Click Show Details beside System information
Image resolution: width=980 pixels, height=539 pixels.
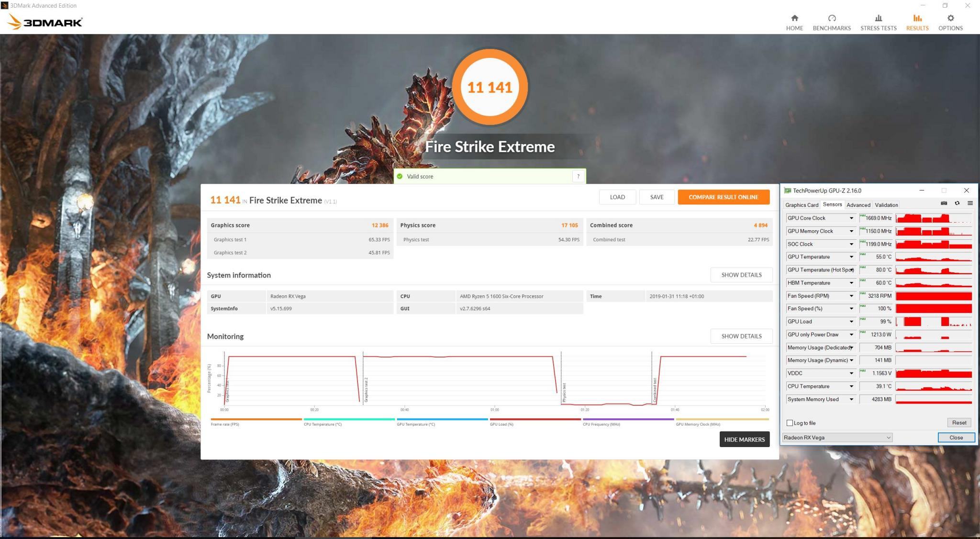tap(741, 275)
